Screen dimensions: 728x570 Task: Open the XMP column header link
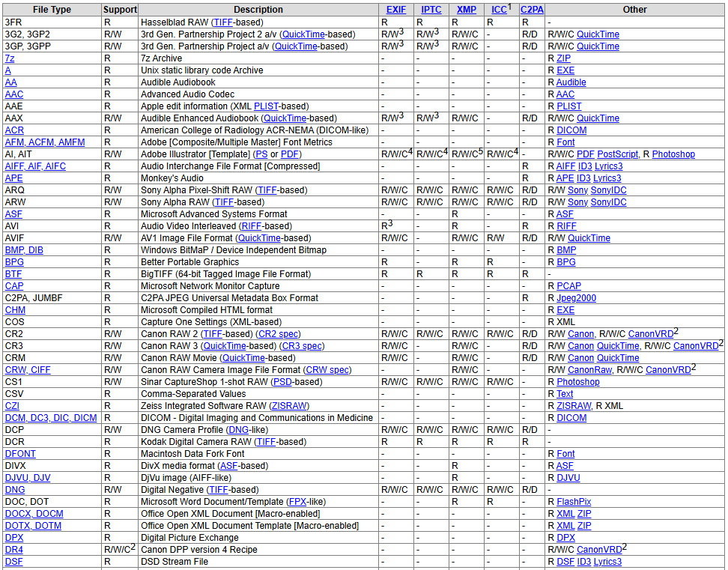(x=466, y=10)
